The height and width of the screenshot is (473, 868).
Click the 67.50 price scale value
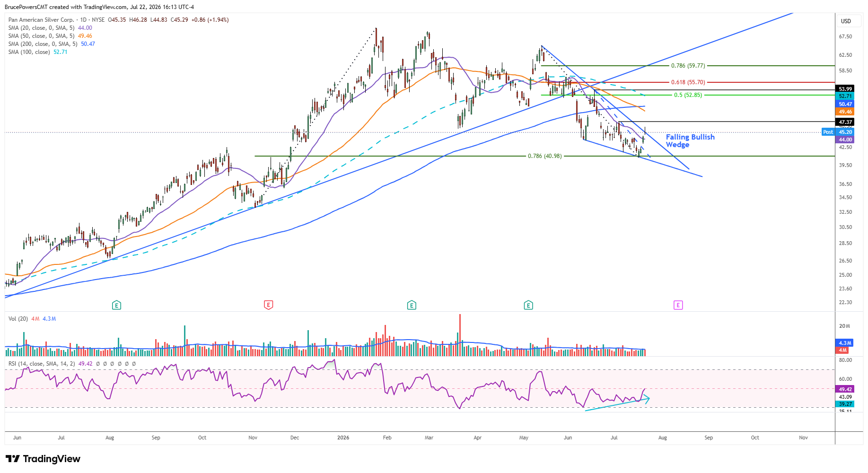845,36
